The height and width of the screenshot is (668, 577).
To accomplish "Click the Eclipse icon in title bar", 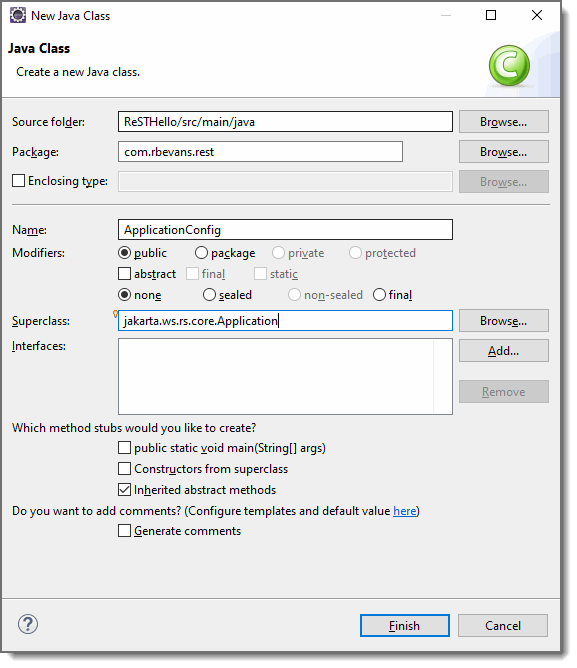I will click(x=18, y=15).
